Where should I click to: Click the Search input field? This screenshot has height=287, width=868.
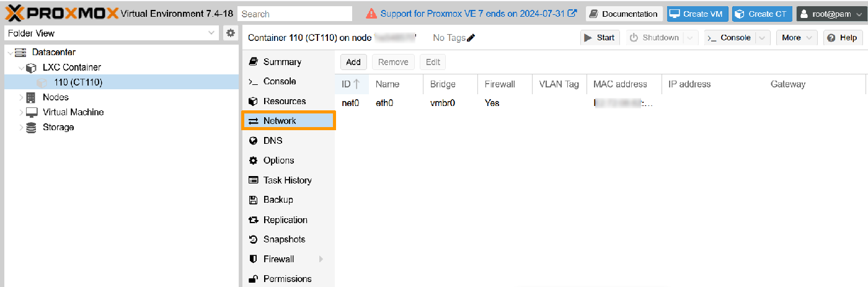(x=294, y=14)
